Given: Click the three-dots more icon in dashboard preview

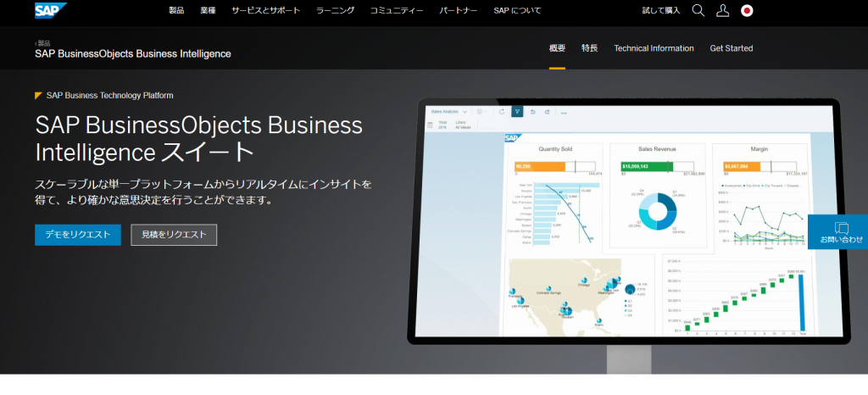Looking at the screenshot, I should click(x=564, y=112).
